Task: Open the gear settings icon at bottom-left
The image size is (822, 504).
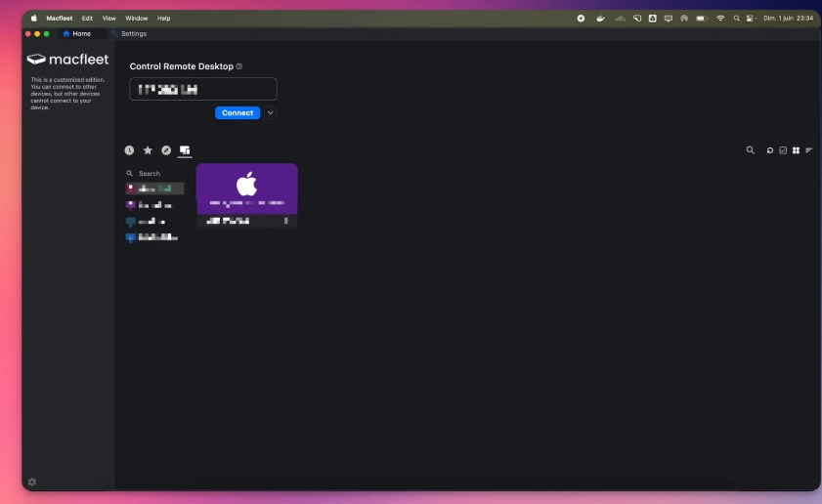Action: click(x=32, y=482)
